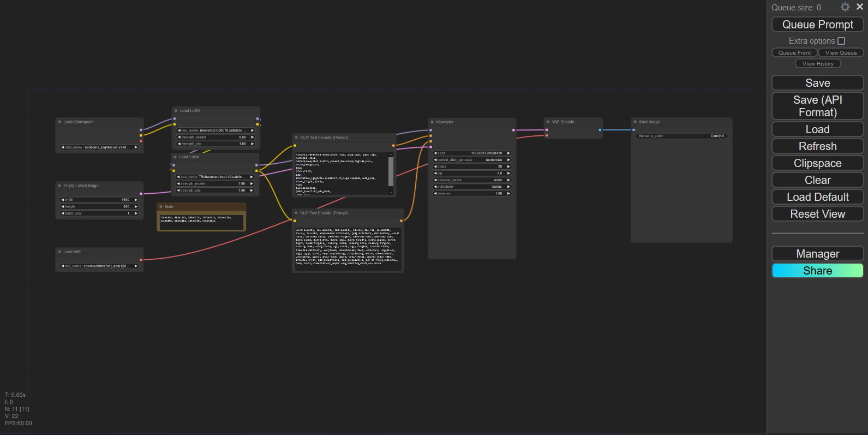The image size is (868, 435).
Task: Click the Queue Front button
Action: [x=794, y=53]
